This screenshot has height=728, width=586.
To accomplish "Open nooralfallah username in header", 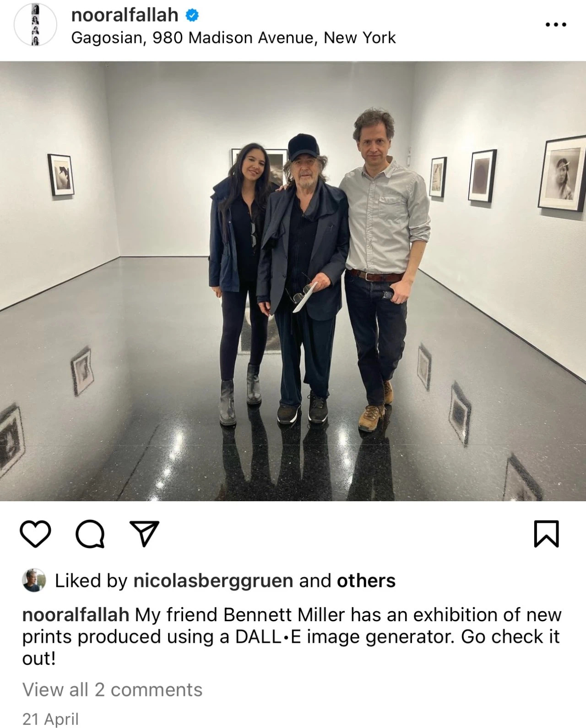I will tap(125, 15).
